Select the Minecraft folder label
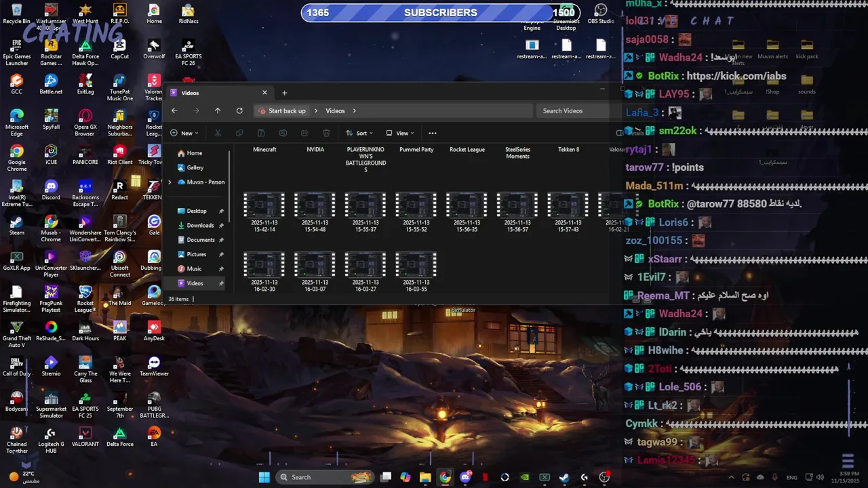868x488 pixels. coord(264,149)
